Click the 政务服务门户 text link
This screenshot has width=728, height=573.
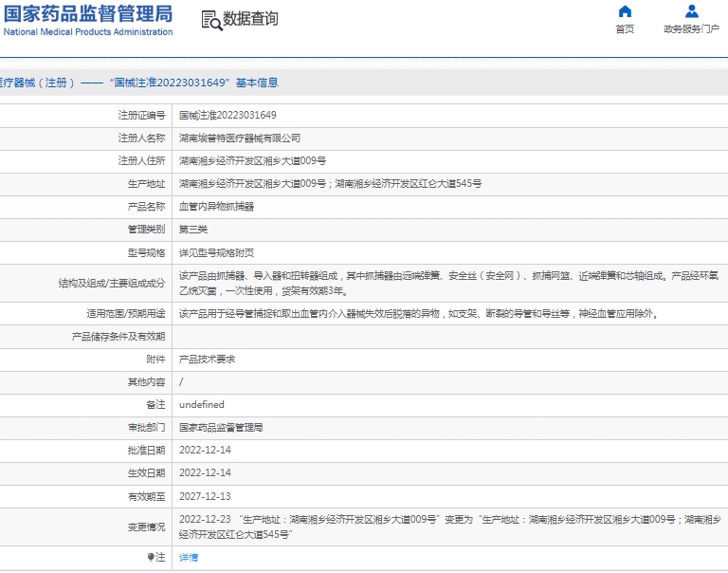click(x=692, y=29)
